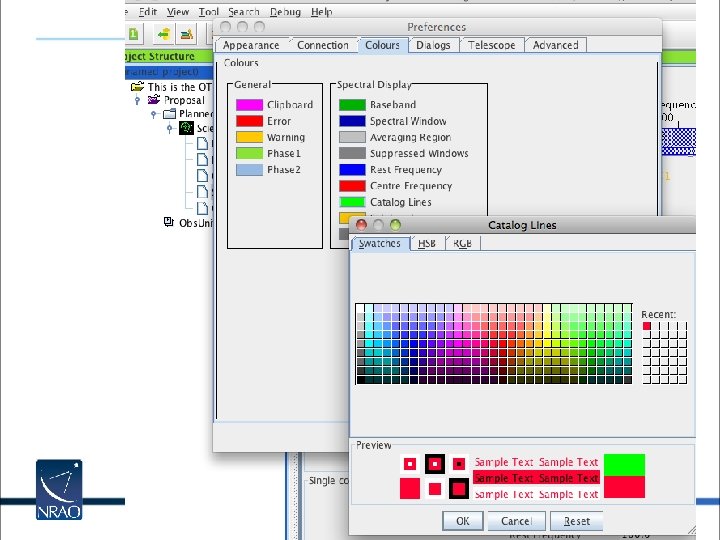Click OK in the Catalog Lines dialog

tap(462, 521)
